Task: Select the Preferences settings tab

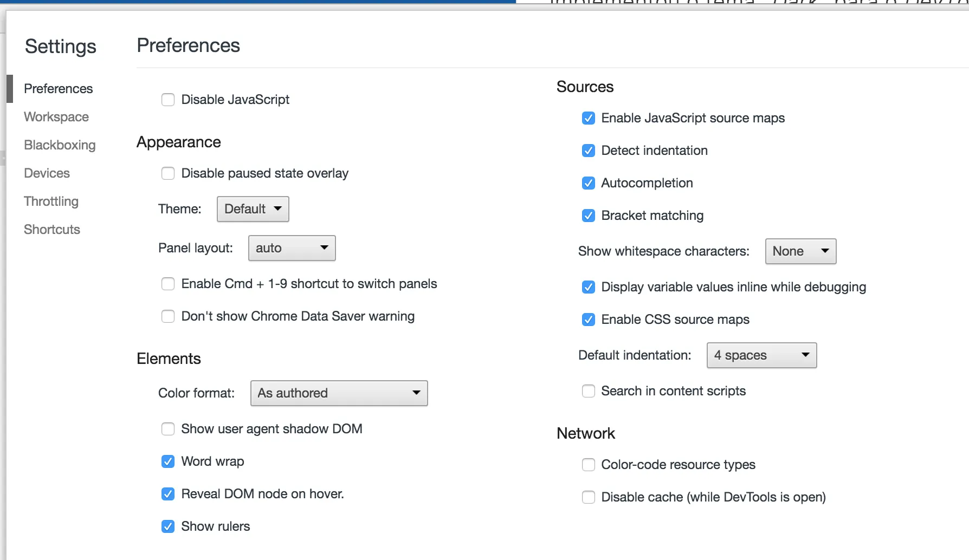Action: [59, 89]
